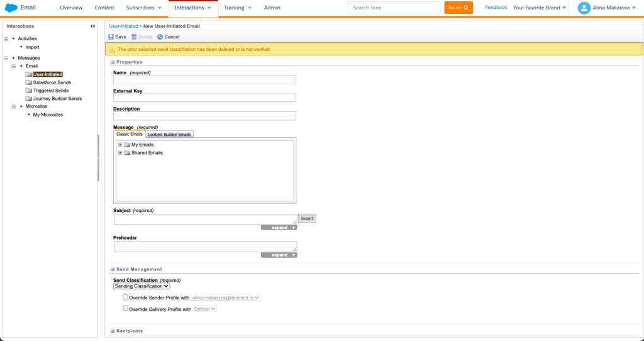The height and width of the screenshot is (341, 644).
Task: Click the Salesforce cloud logo icon
Action: tap(11, 8)
